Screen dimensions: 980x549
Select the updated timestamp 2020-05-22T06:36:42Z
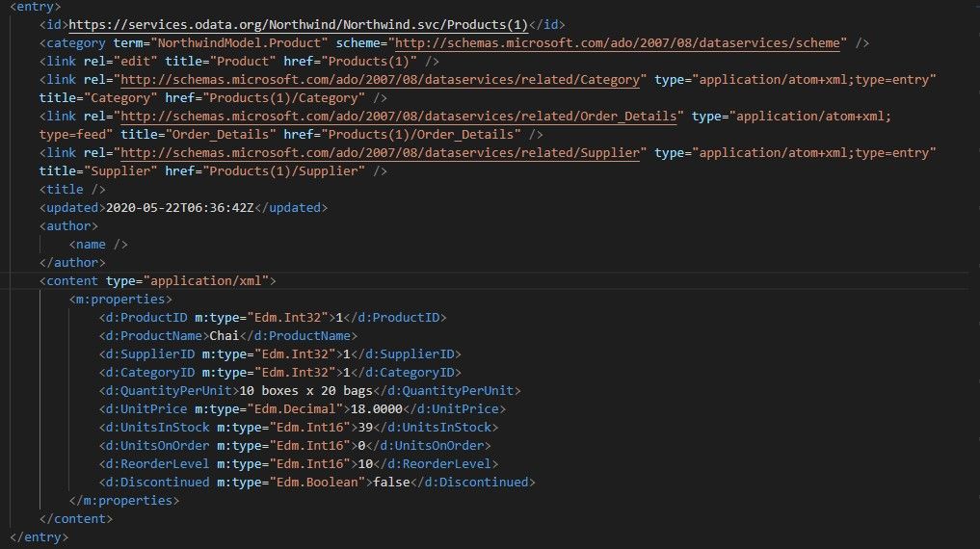[179, 207]
